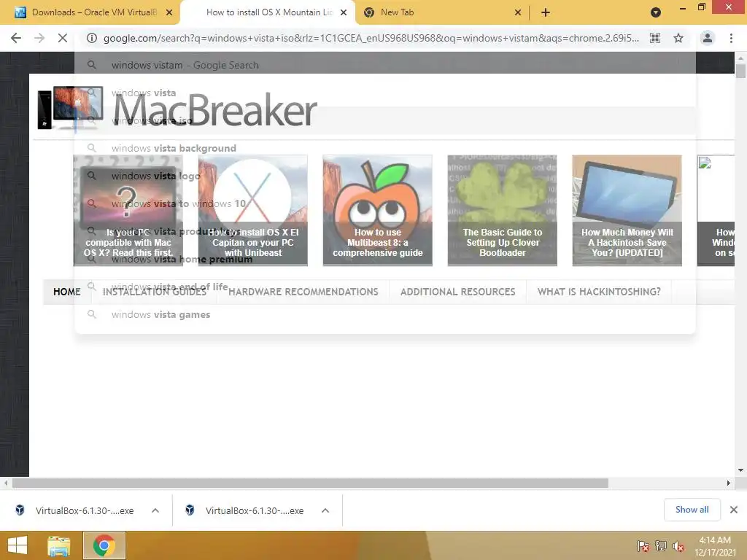Open 'How to use Multibeast 8' guide thumbnail
747x560 pixels.
coord(378,210)
